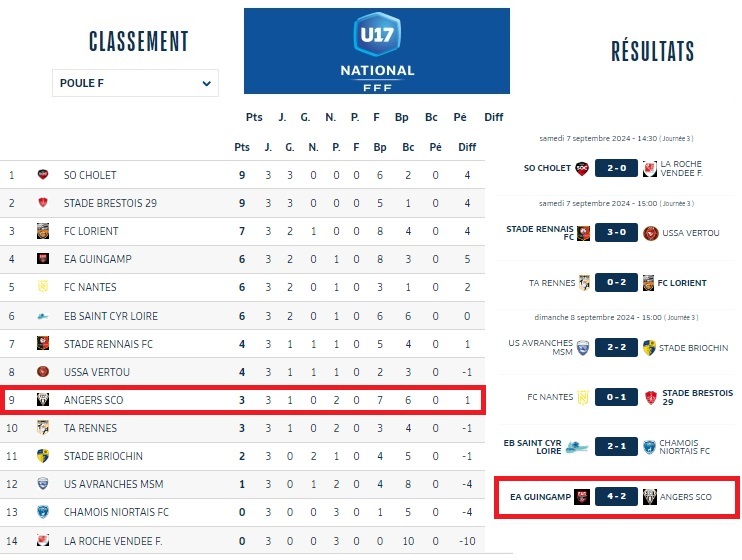Viewport: 742px width, 560px height.
Task: Click the SO Cholet club logo in standings
Action: click(x=43, y=175)
